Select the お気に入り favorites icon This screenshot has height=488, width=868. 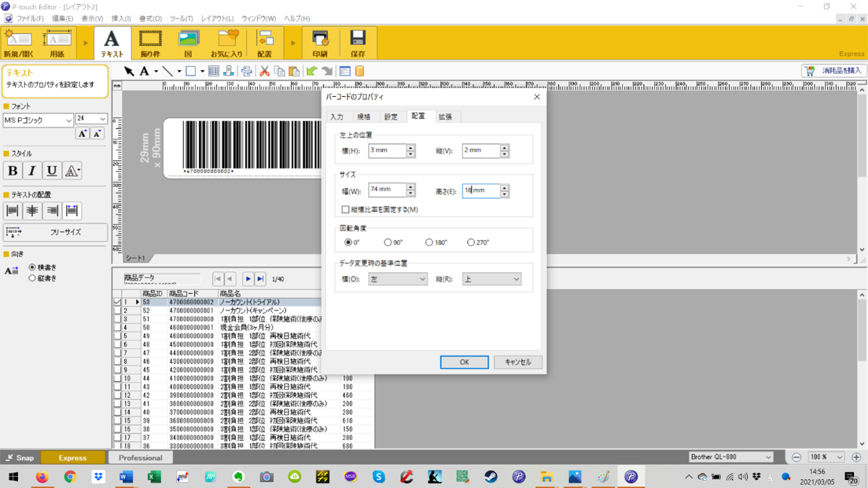(x=227, y=43)
